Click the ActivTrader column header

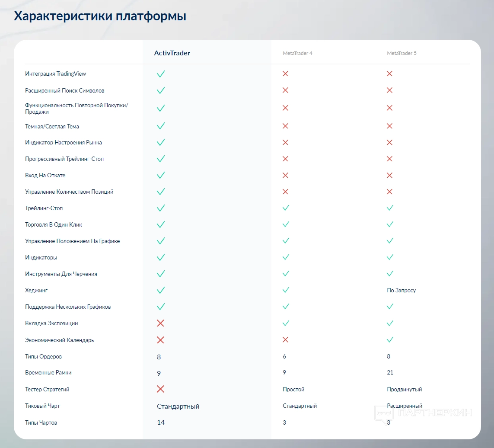172,53
